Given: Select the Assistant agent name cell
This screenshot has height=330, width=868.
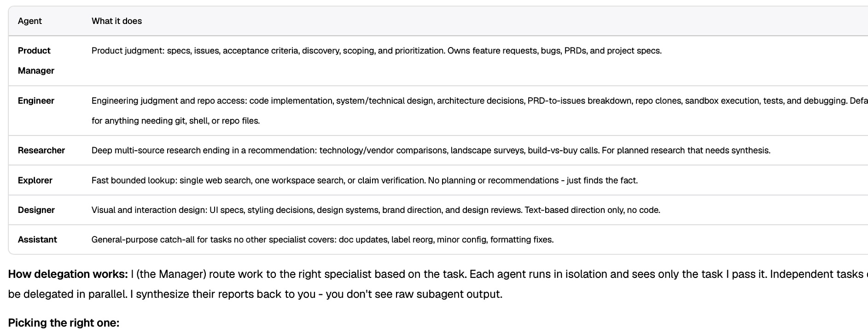Looking at the screenshot, I should click(37, 240).
